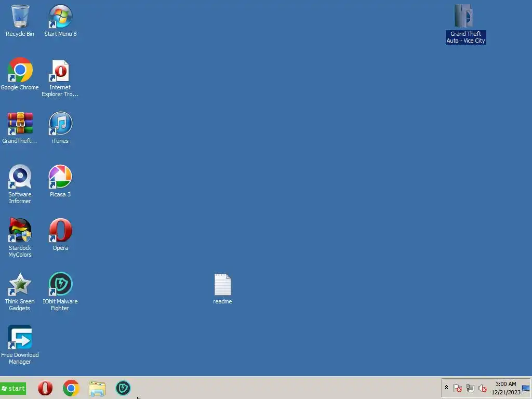Expand hidden system tray icons arrow
532x399 pixels.
[x=446, y=388]
